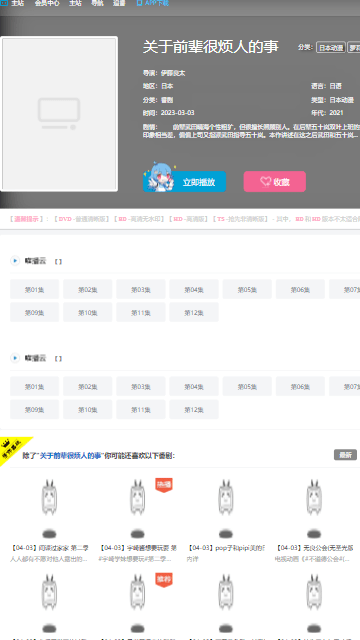Open the 无良公会 rabbit placeholder thumbnail
Image resolution: width=360 pixels, height=640 pixels.
[x=314, y=509]
